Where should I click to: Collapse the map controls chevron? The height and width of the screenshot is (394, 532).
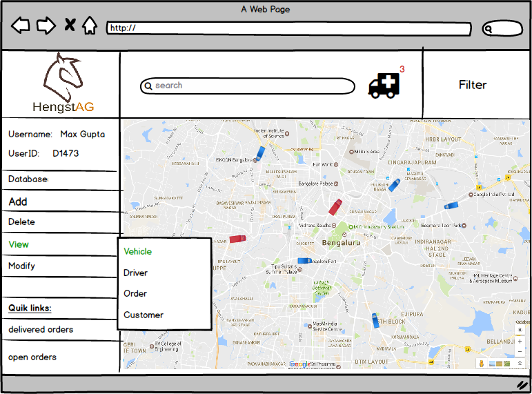(520, 363)
